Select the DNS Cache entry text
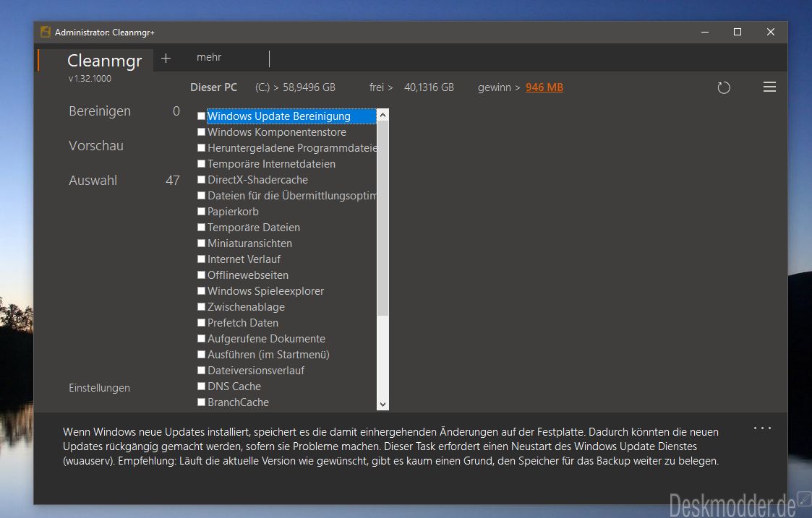This screenshot has width=812, height=518. [x=234, y=387]
